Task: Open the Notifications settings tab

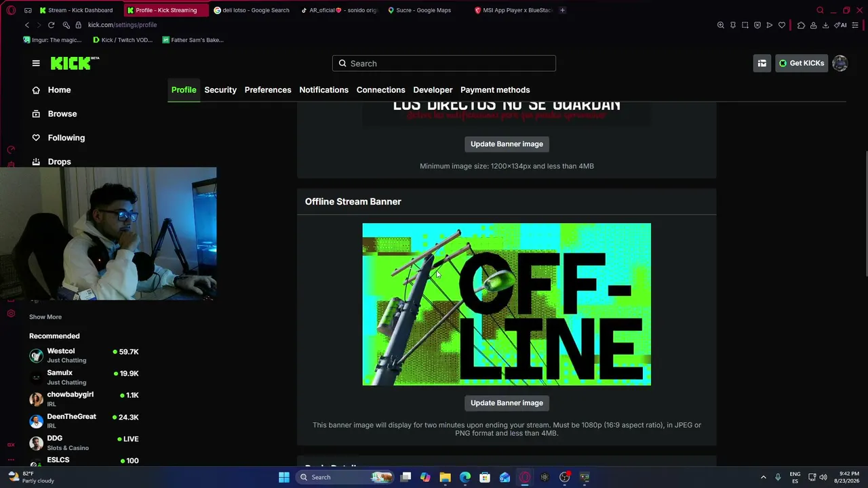Action: [x=324, y=89]
